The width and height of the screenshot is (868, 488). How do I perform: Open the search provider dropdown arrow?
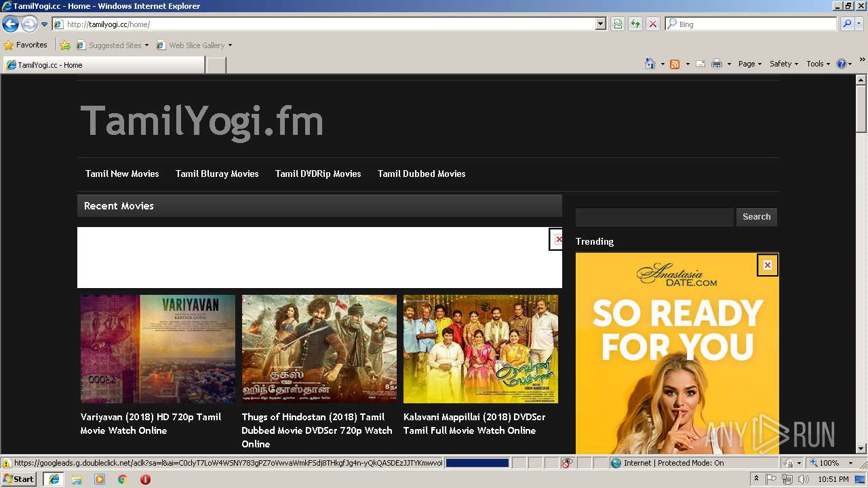pos(859,24)
